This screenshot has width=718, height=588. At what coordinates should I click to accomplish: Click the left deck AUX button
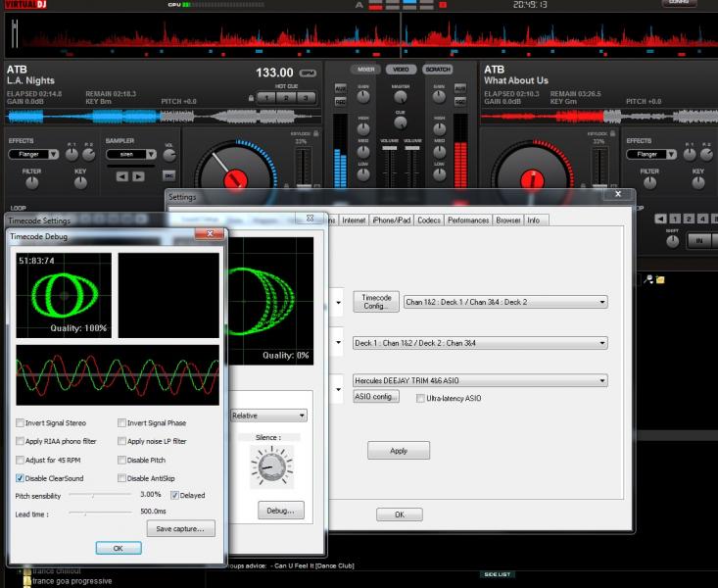click(340, 87)
